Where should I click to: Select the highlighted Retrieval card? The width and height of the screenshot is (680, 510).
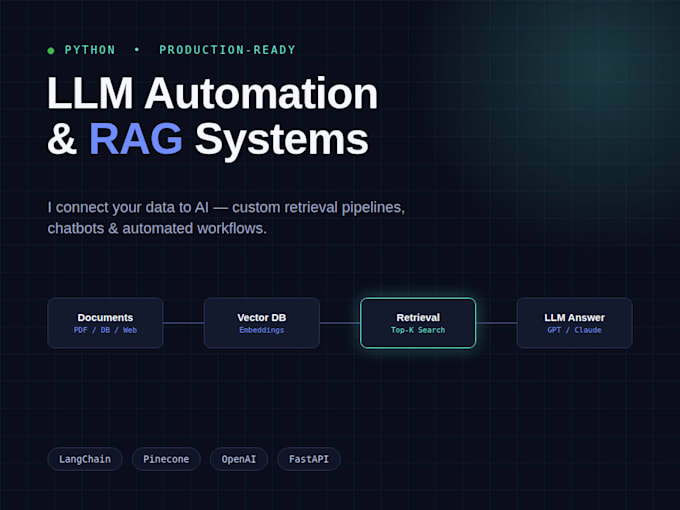(418, 323)
